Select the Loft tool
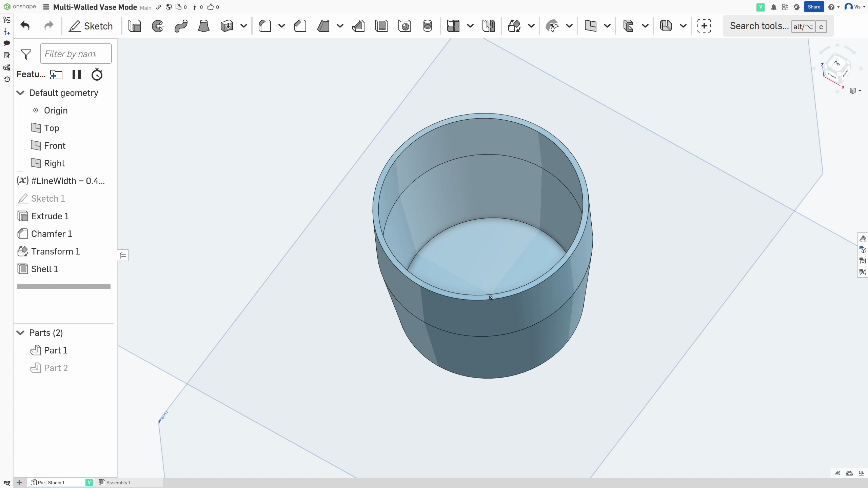The height and width of the screenshot is (488, 868). [x=203, y=26]
